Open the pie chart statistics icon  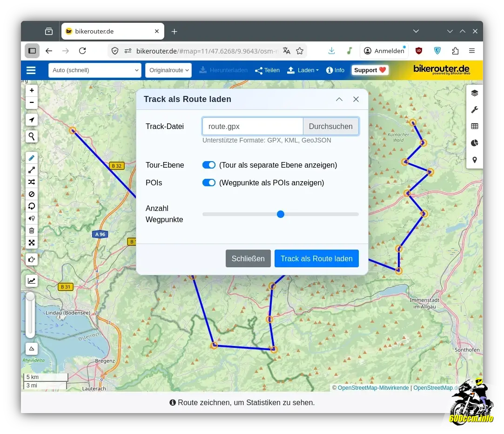point(474,143)
